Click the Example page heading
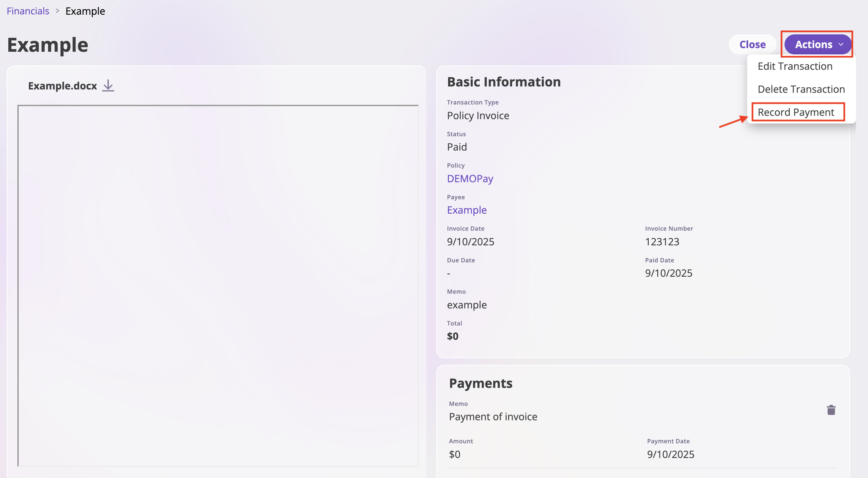The width and height of the screenshot is (868, 478). 47,44
